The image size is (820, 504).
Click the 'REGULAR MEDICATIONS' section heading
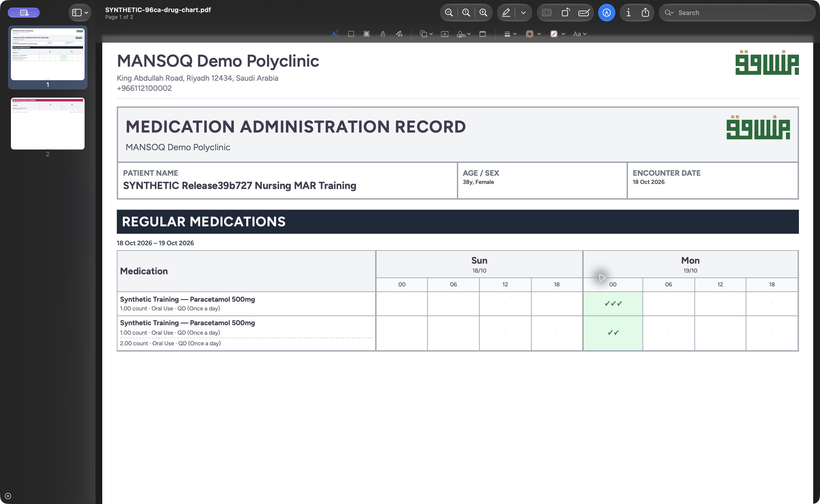[204, 222]
